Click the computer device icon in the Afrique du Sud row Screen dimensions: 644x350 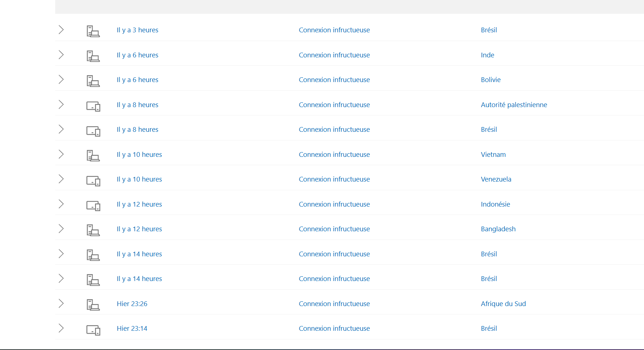[x=93, y=305]
